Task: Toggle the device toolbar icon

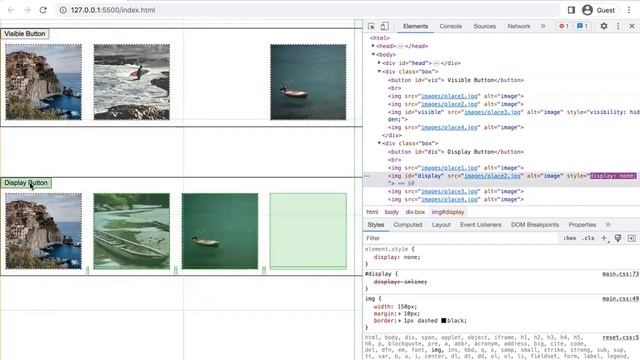Action: (384, 26)
